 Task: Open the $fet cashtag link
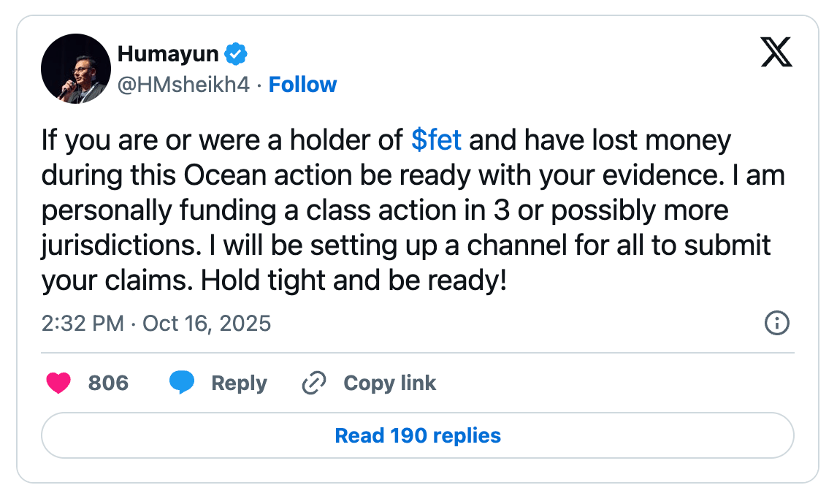[x=436, y=140]
